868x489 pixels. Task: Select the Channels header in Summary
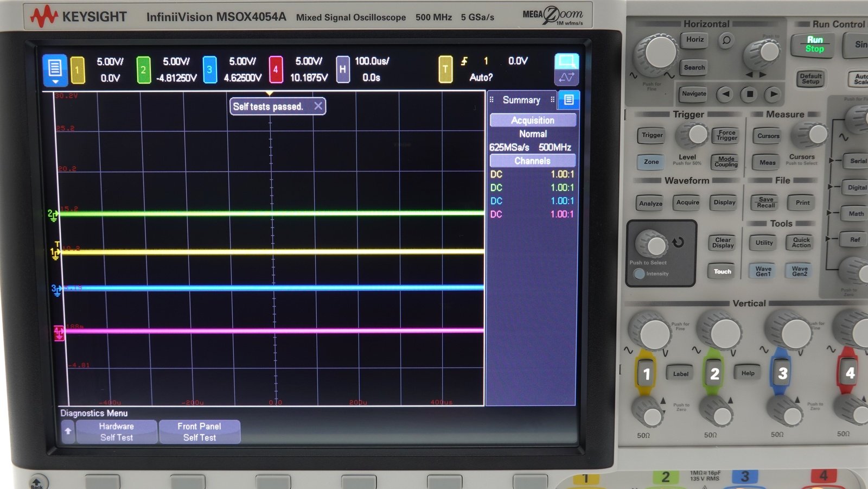[x=533, y=161]
